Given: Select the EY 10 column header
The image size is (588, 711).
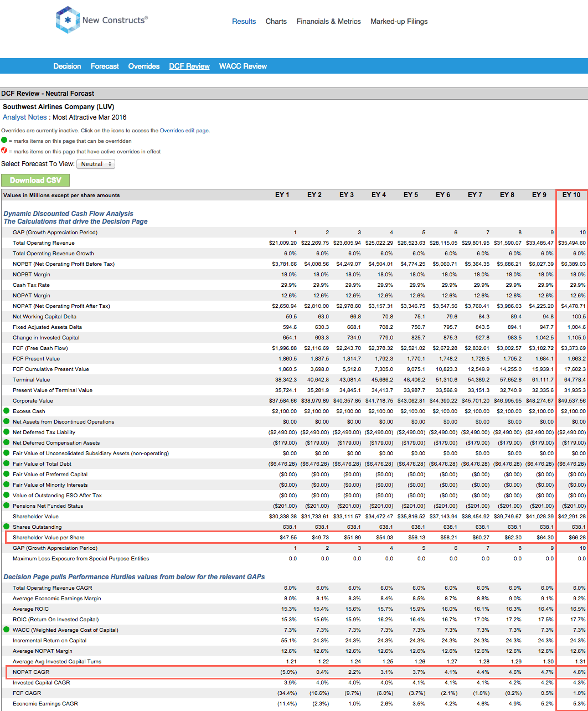Looking at the screenshot, I should tap(571, 195).
